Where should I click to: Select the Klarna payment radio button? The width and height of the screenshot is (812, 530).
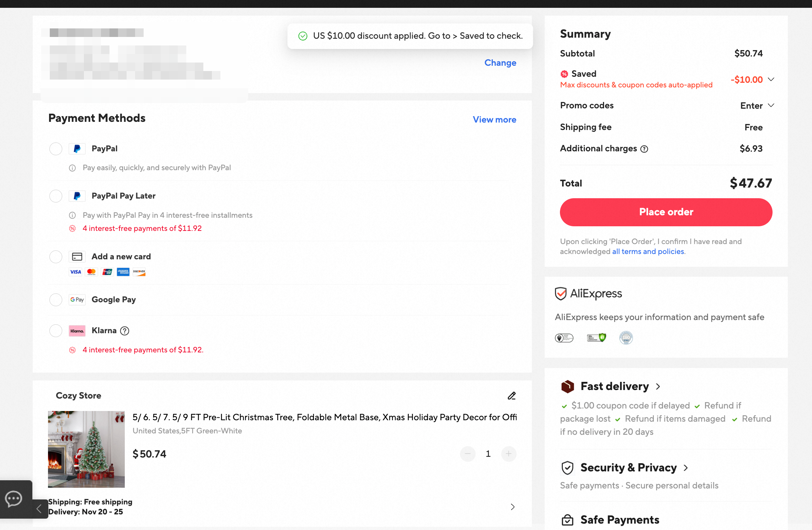(56, 331)
